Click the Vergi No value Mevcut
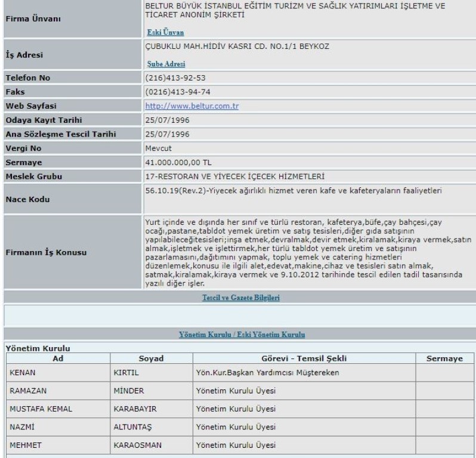The width and height of the screenshot is (476, 458). 159,147
